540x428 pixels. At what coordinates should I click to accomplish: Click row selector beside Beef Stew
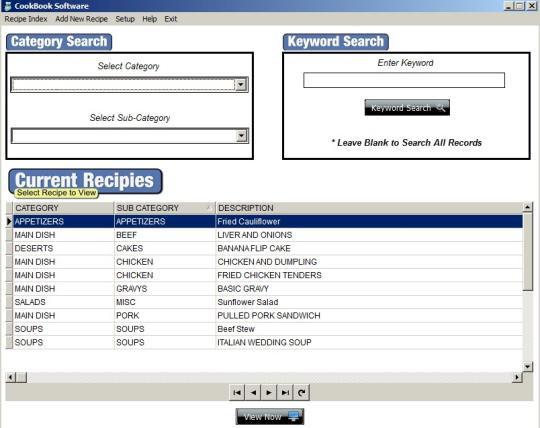9,329
